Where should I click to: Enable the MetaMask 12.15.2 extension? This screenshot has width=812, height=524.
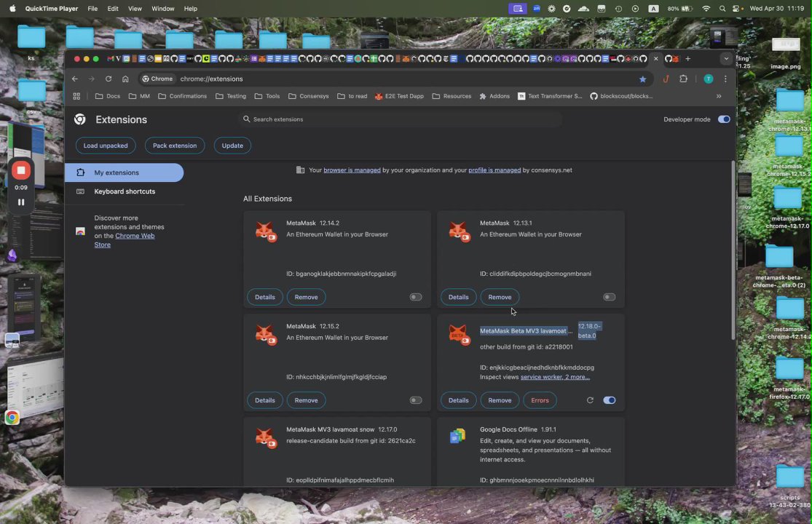(x=416, y=400)
